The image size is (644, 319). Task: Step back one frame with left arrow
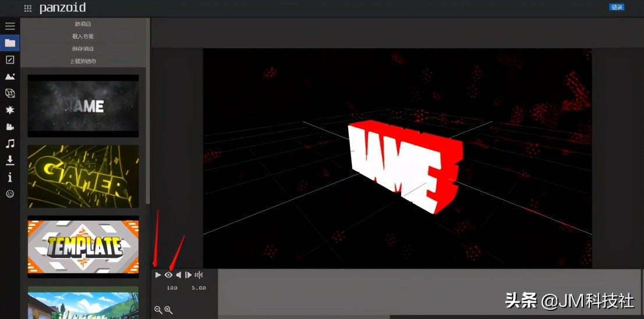pos(179,275)
